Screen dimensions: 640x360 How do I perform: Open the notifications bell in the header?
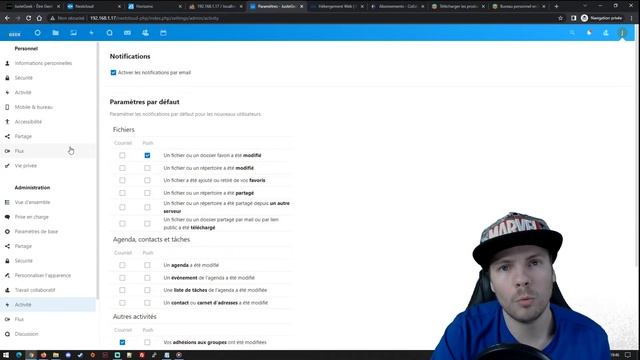[x=589, y=33]
